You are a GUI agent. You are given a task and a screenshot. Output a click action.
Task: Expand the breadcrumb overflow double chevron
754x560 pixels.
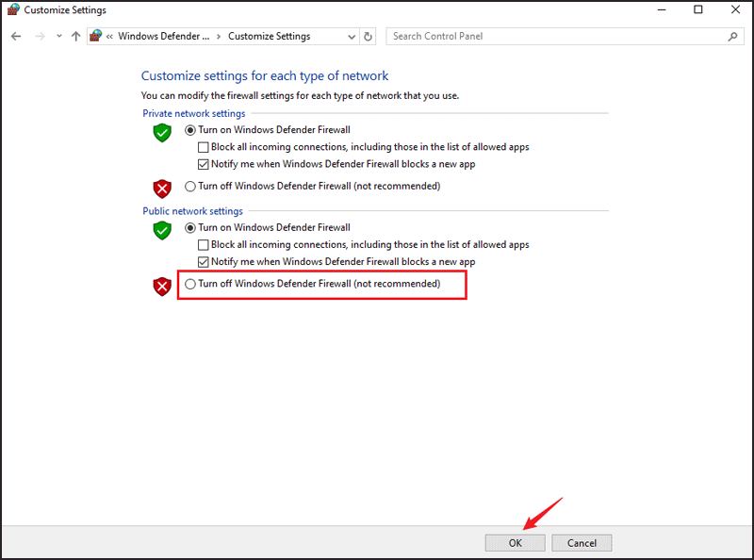[x=109, y=37]
